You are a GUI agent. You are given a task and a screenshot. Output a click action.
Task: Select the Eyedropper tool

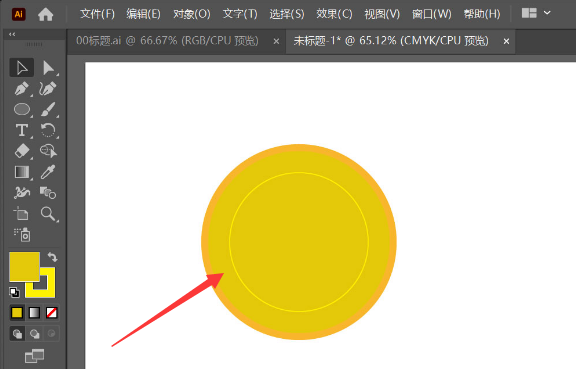pos(48,172)
